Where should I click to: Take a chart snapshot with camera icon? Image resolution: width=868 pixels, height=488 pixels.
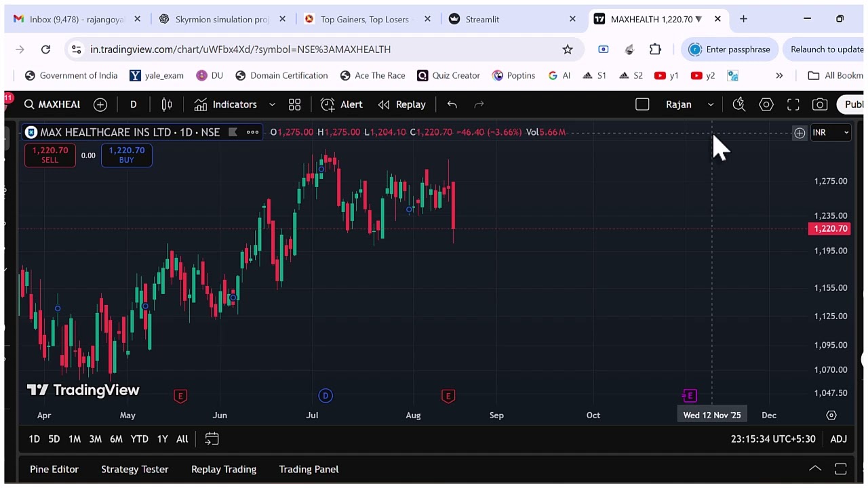tap(820, 104)
